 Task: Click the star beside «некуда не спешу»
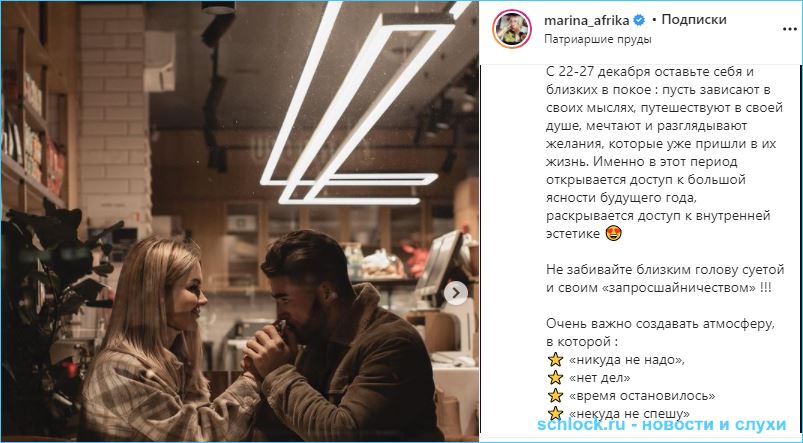point(555,413)
